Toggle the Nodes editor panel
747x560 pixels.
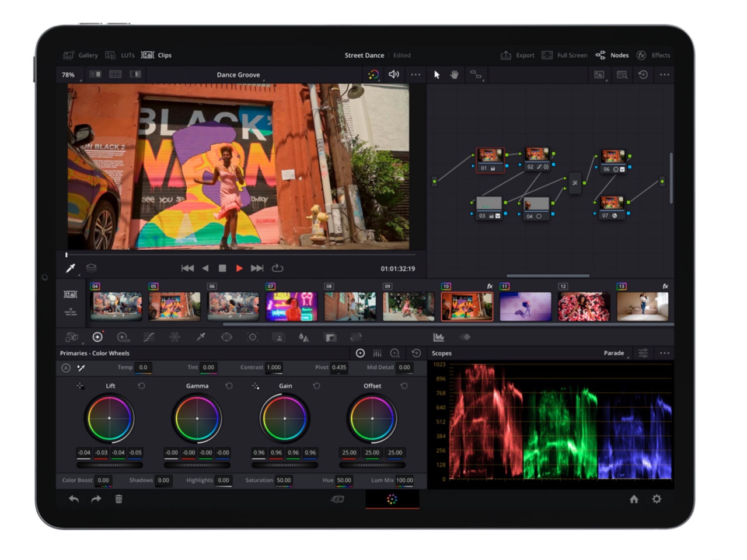click(612, 55)
